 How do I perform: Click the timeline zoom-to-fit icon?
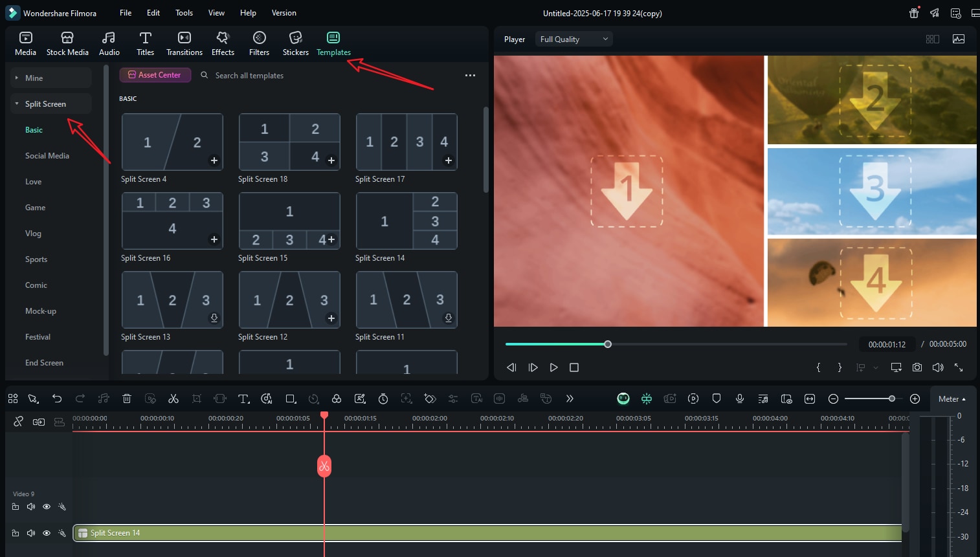pyautogui.click(x=810, y=399)
